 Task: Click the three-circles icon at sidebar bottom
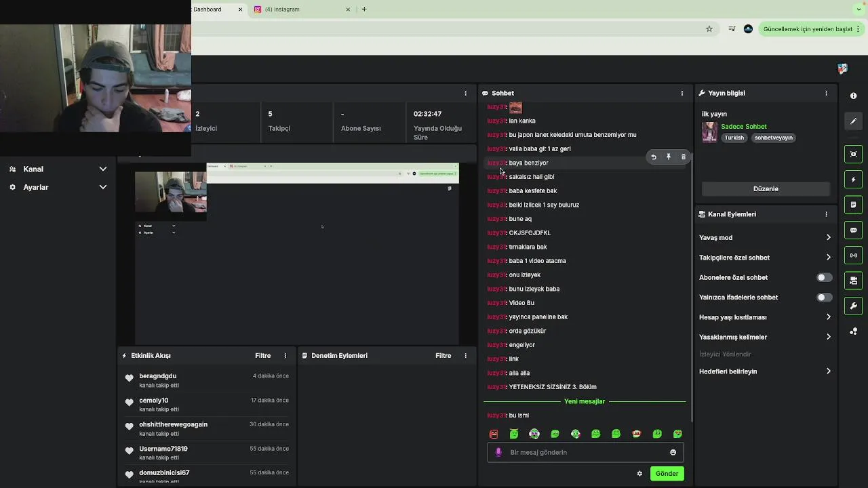point(853,331)
